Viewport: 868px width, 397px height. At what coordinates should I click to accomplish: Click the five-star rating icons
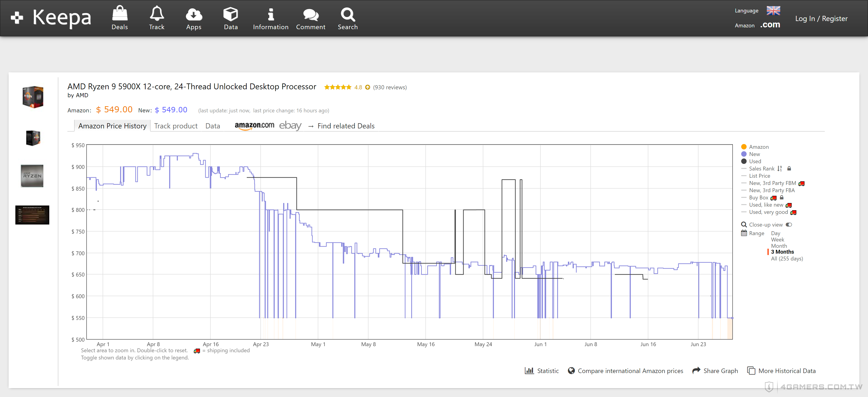[338, 87]
